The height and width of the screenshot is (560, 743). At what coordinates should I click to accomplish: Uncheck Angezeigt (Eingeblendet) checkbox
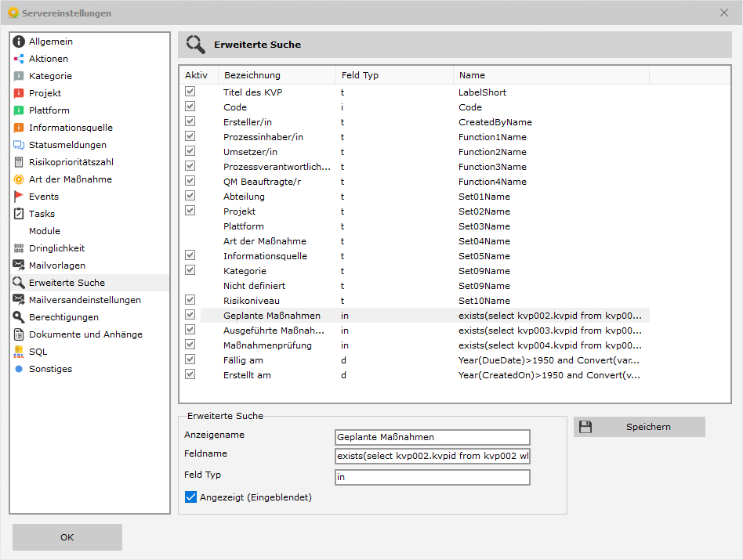tap(190, 497)
